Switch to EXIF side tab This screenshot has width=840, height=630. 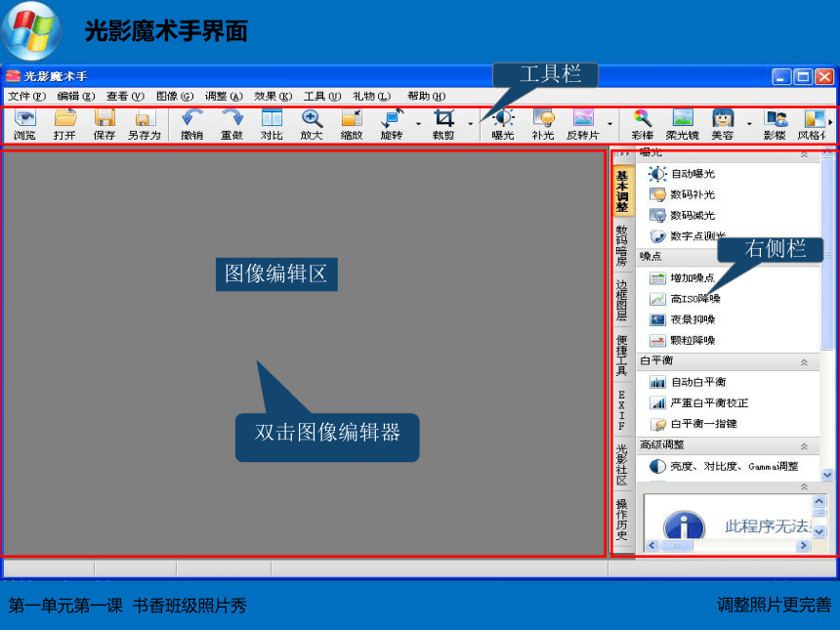(x=622, y=410)
